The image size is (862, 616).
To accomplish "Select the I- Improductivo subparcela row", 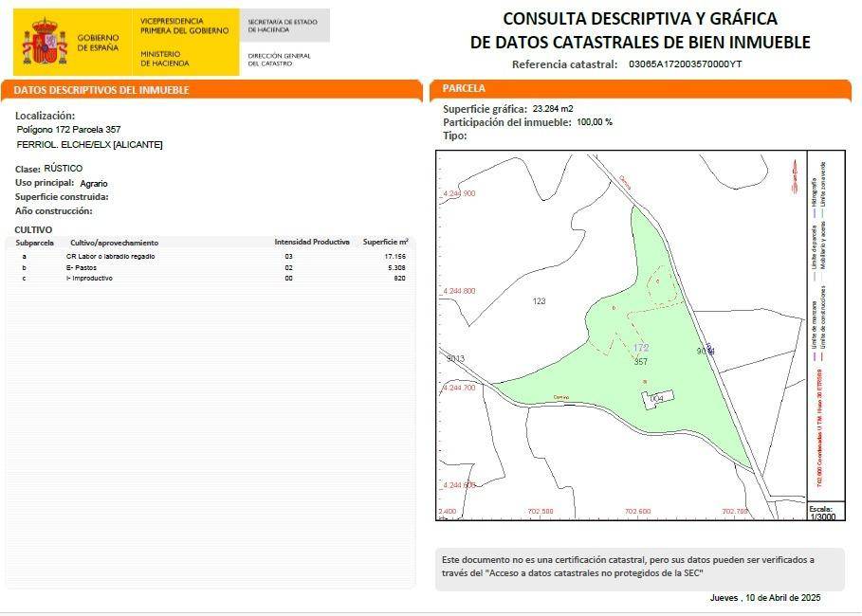I will point(89,279).
